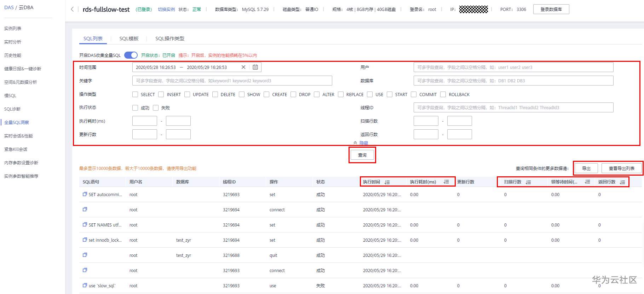Screen dimensions: 644x294
Task: Copy icon on thread 3219693 connect row
Action: click(85, 270)
